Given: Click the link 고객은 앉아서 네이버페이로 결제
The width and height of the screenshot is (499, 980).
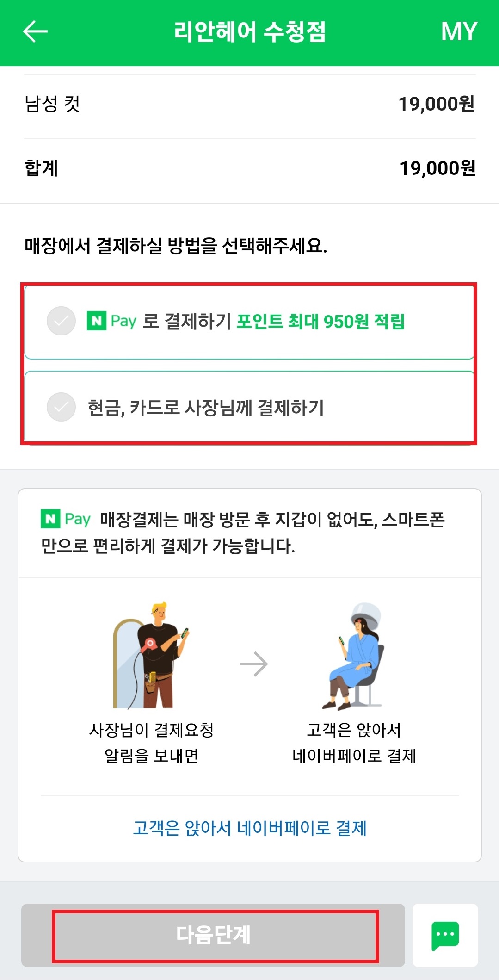Looking at the screenshot, I should tap(250, 828).
